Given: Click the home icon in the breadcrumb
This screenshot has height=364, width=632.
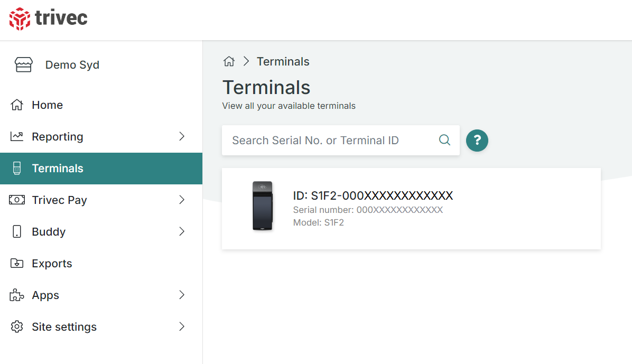Looking at the screenshot, I should point(229,61).
